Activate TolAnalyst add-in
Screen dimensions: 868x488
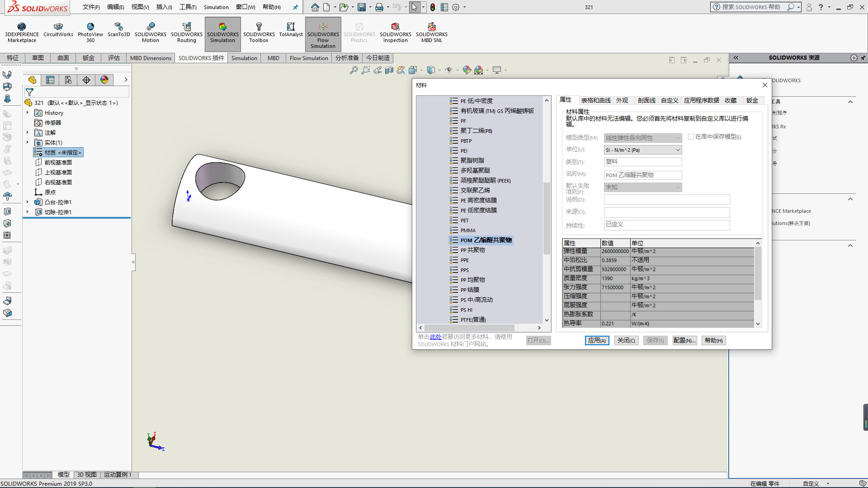coord(291,30)
